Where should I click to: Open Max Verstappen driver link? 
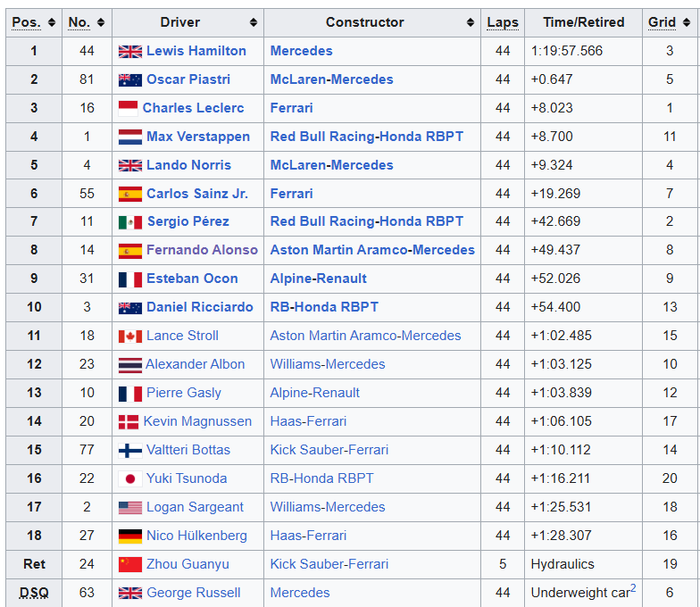coord(198,137)
